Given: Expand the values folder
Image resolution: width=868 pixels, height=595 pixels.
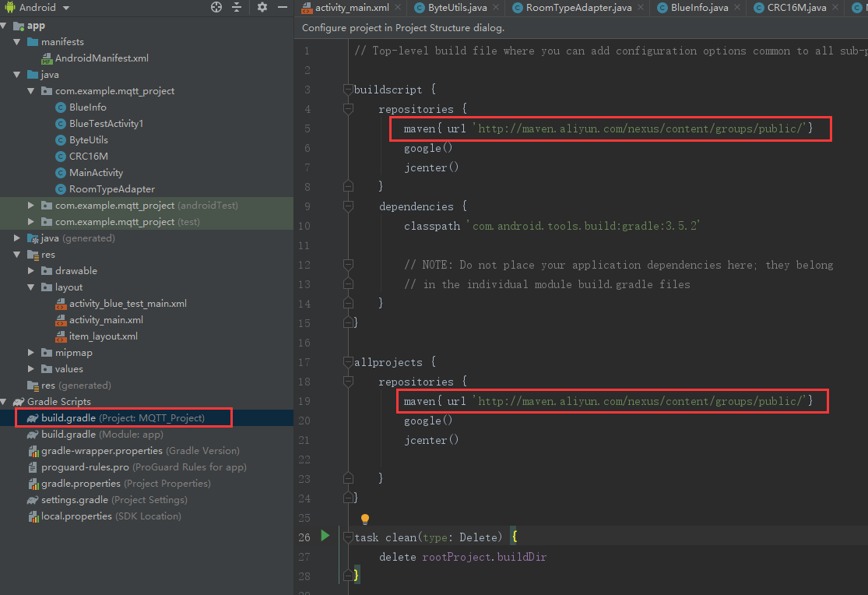Looking at the screenshot, I should 31,369.
